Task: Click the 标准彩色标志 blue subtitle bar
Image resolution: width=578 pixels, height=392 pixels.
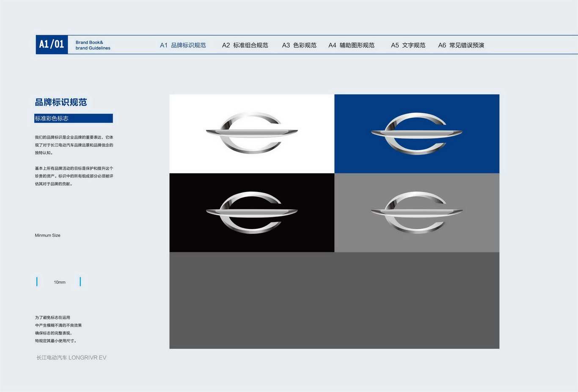Action: (74, 118)
